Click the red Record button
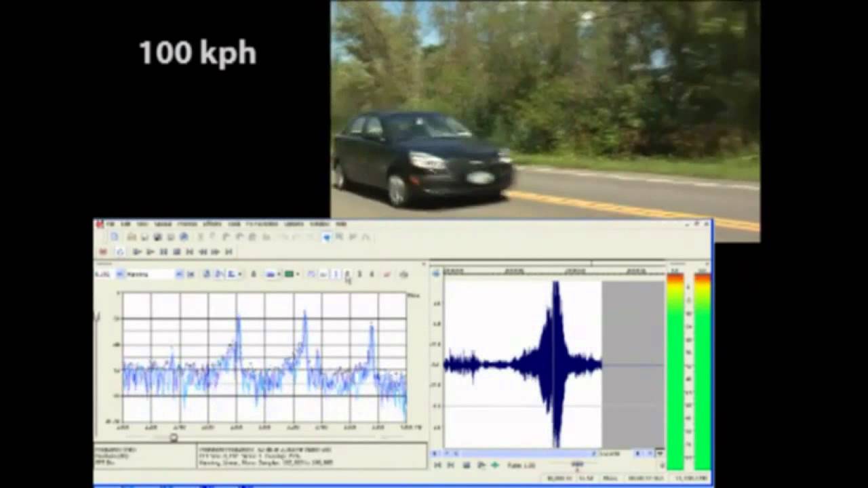The width and height of the screenshot is (868, 488). [103, 251]
